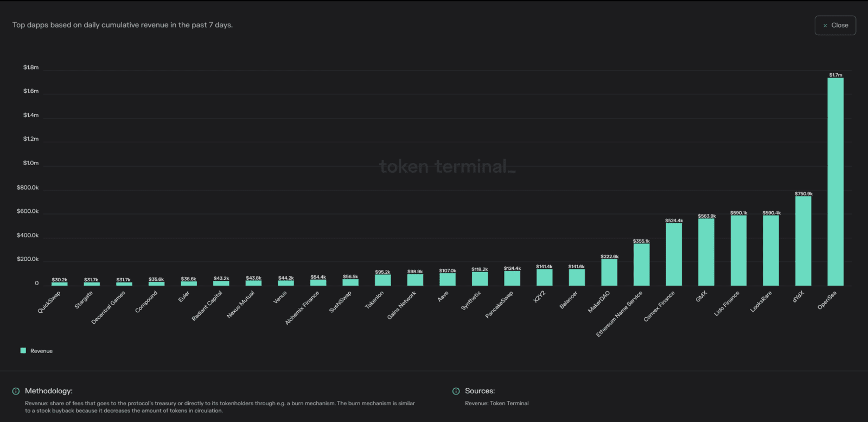Click the Venus axis label

(280, 297)
